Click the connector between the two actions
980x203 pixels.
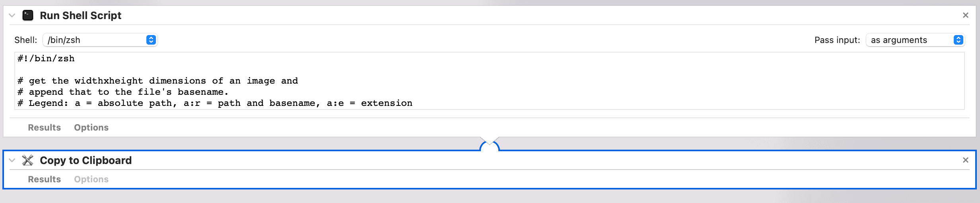(x=489, y=145)
